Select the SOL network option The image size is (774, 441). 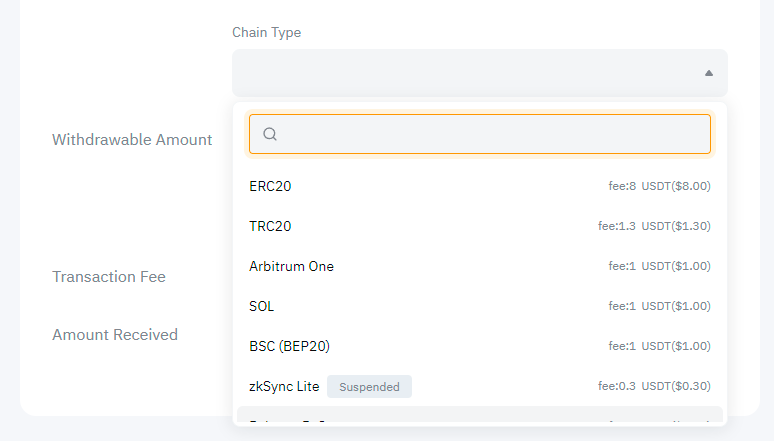click(x=261, y=306)
